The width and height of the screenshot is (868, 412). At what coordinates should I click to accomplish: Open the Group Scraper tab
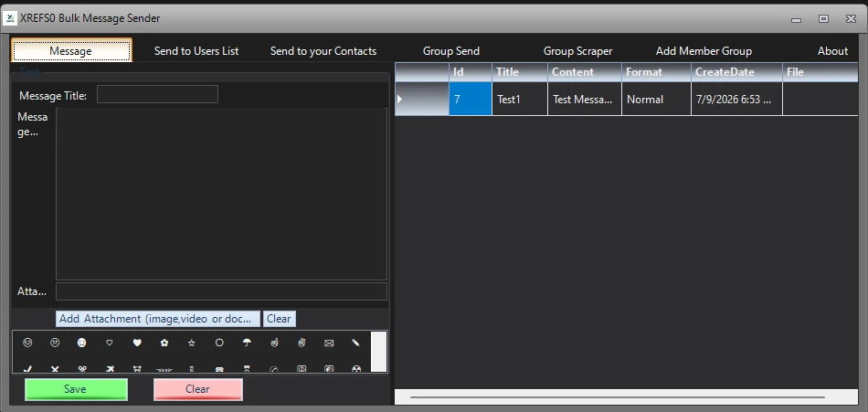[578, 51]
